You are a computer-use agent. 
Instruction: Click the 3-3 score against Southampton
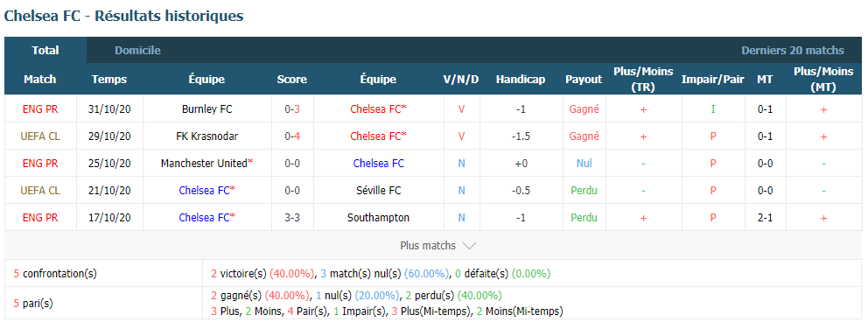click(x=292, y=218)
